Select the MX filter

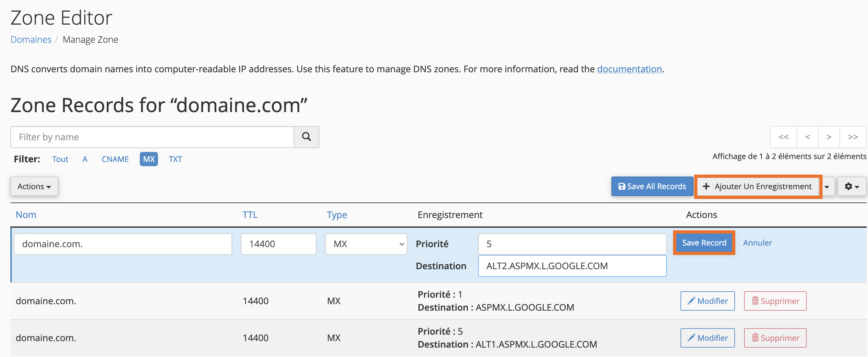(x=149, y=159)
